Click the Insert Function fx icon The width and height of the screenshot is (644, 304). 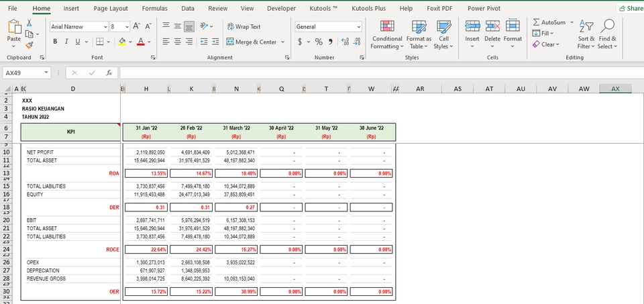coord(109,72)
